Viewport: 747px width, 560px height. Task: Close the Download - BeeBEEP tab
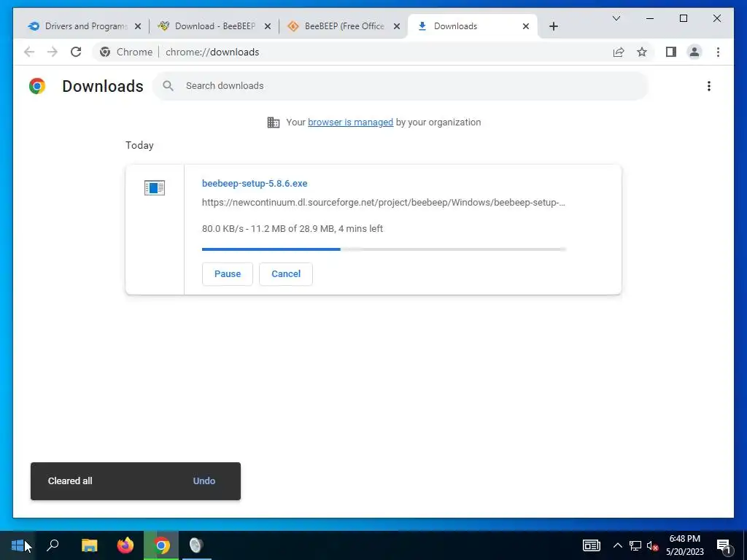coord(268,26)
